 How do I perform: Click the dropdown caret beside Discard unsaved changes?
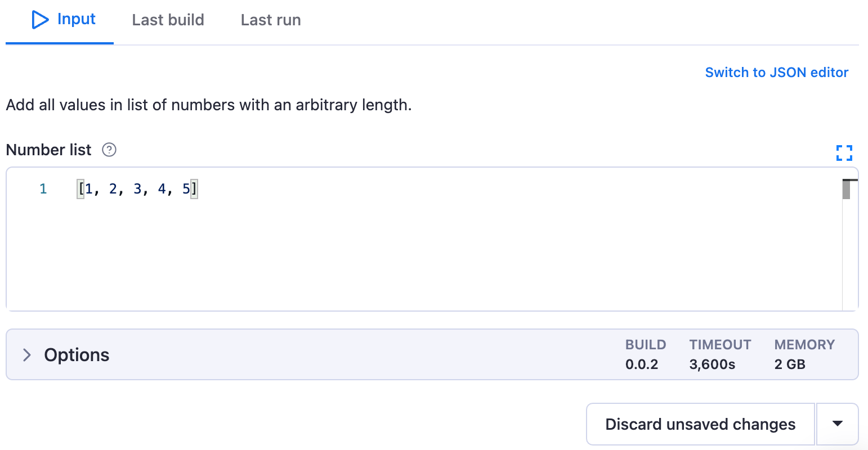coord(837,424)
